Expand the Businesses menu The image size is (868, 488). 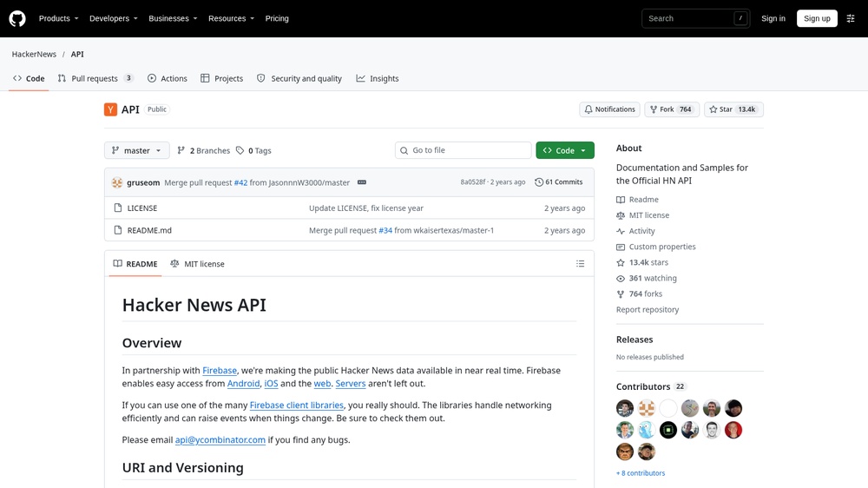tap(173, 18)
